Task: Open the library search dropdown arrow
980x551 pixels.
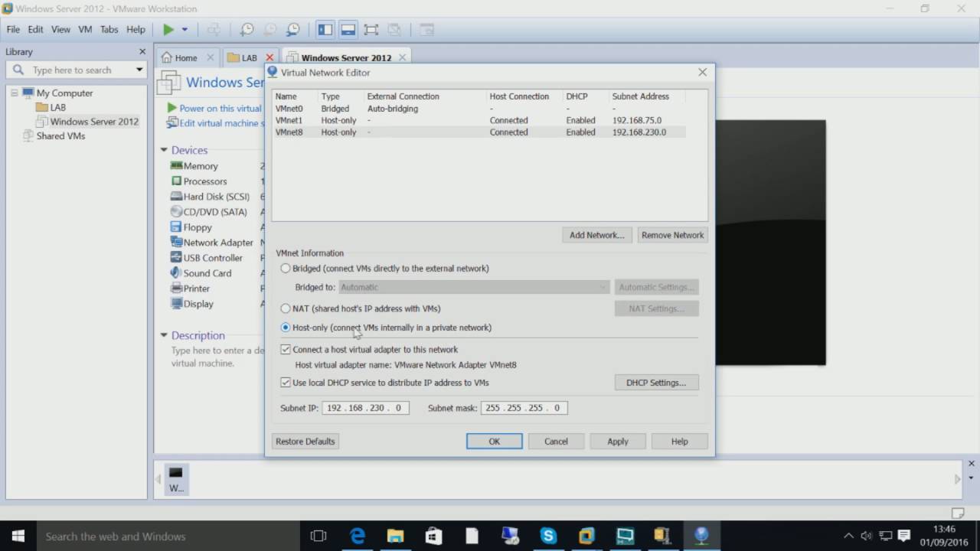Action: (139, 70)
